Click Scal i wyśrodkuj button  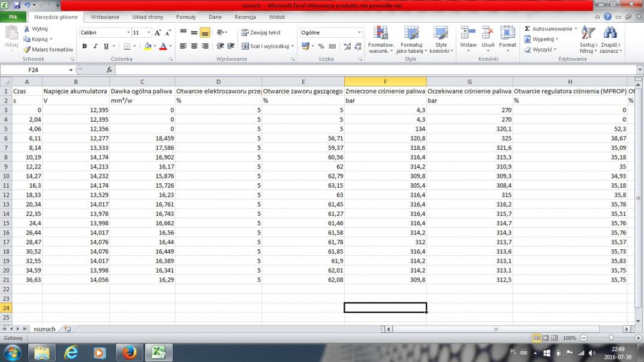(x=265, y=46)
